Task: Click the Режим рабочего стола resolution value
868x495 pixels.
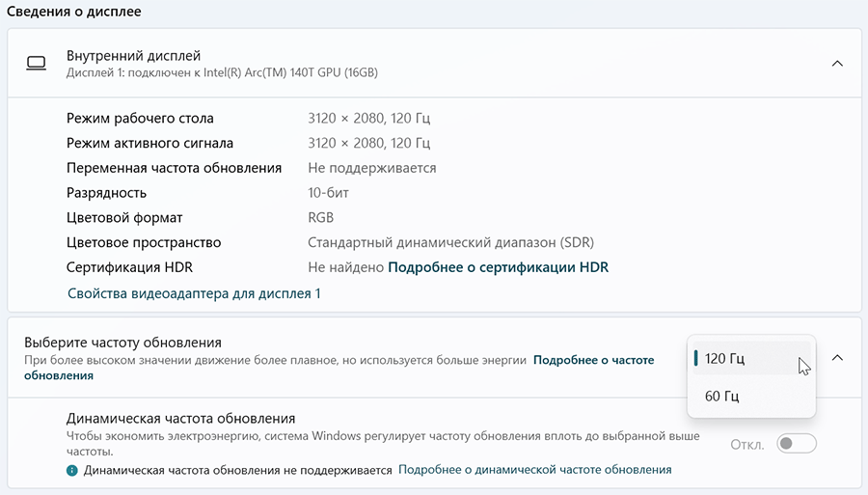Action: tap(368, 119)
